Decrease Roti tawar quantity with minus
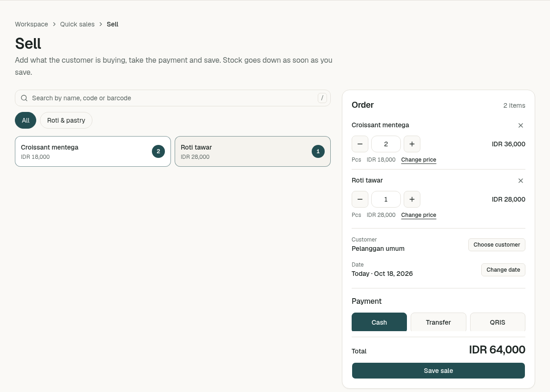Viewport: 550px width, 392px height. point(360,200)
